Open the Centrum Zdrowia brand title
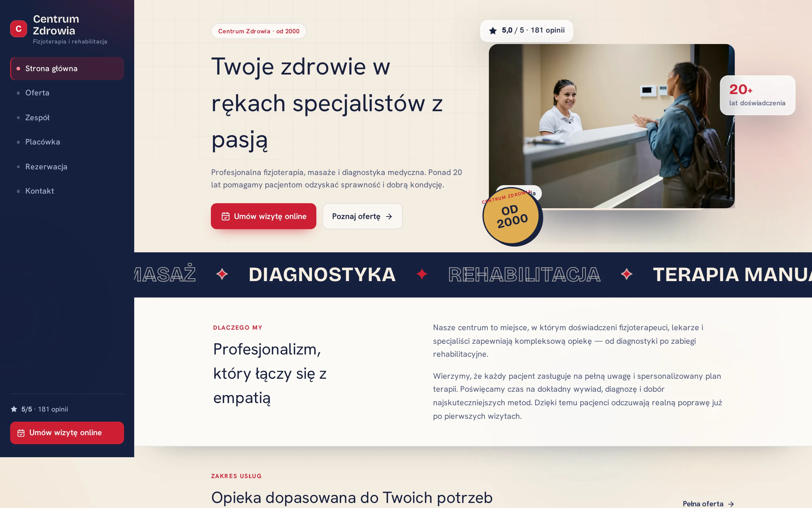This screenshot has height=508, width=812. coord(56,25)
